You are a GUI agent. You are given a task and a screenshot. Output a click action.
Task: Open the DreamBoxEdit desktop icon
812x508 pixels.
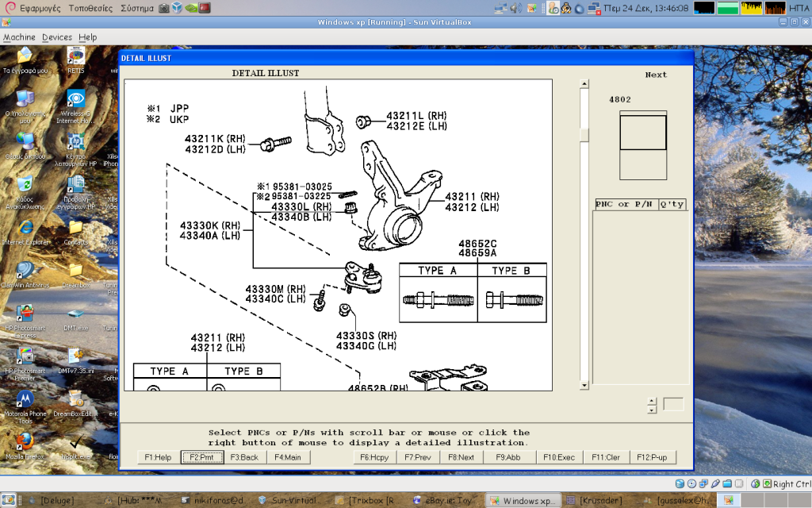coord(75,404)
